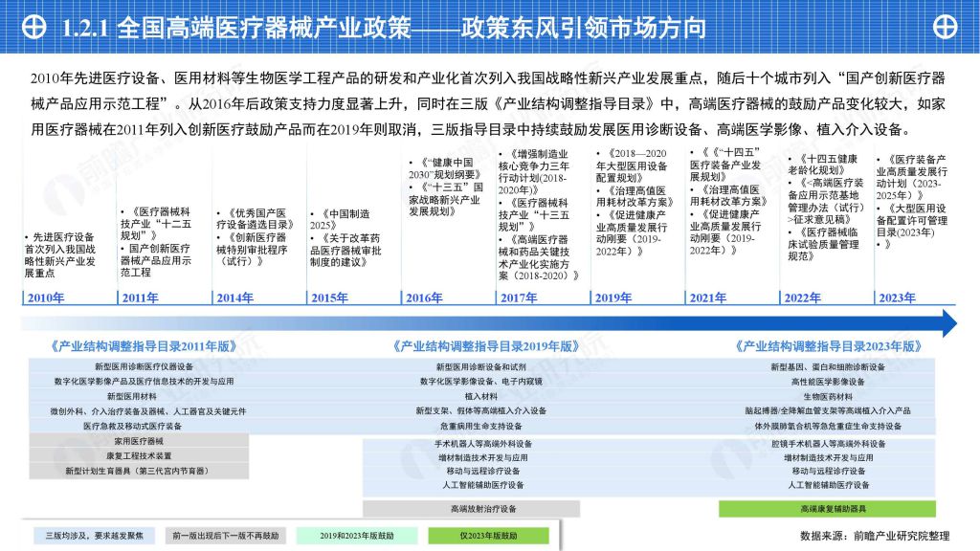Click the light green legend box '2019和2023年版鼓励'

357,536
